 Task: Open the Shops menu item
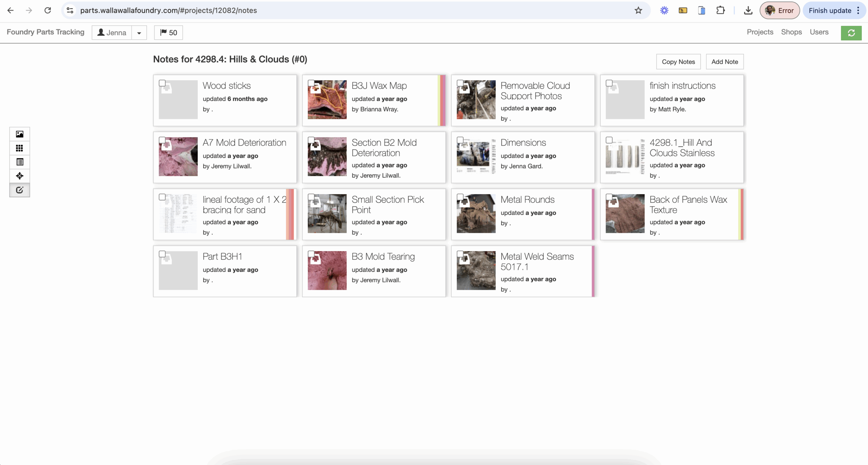(791, 32)
